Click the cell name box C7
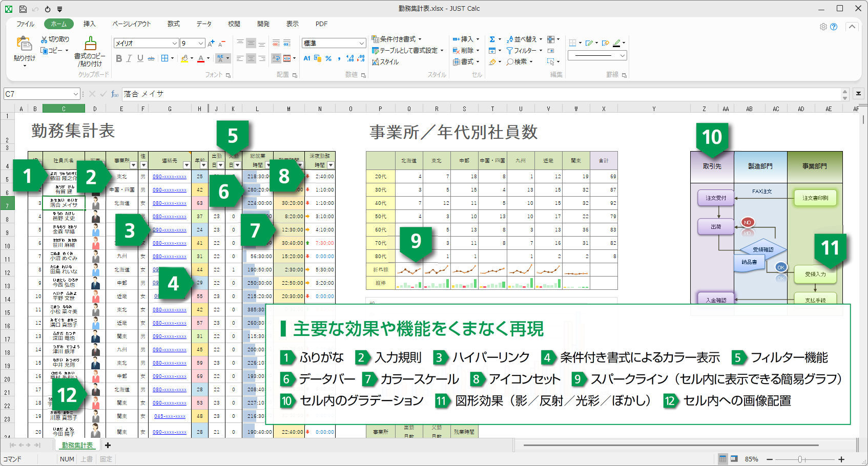Image resolution: width=868 pixels, height=466 pixels. (42, 94)
